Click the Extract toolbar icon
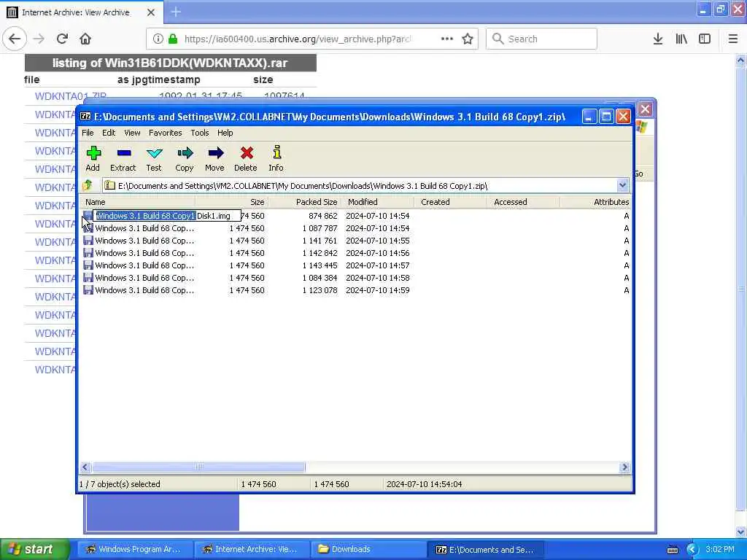 click(123, 158)
